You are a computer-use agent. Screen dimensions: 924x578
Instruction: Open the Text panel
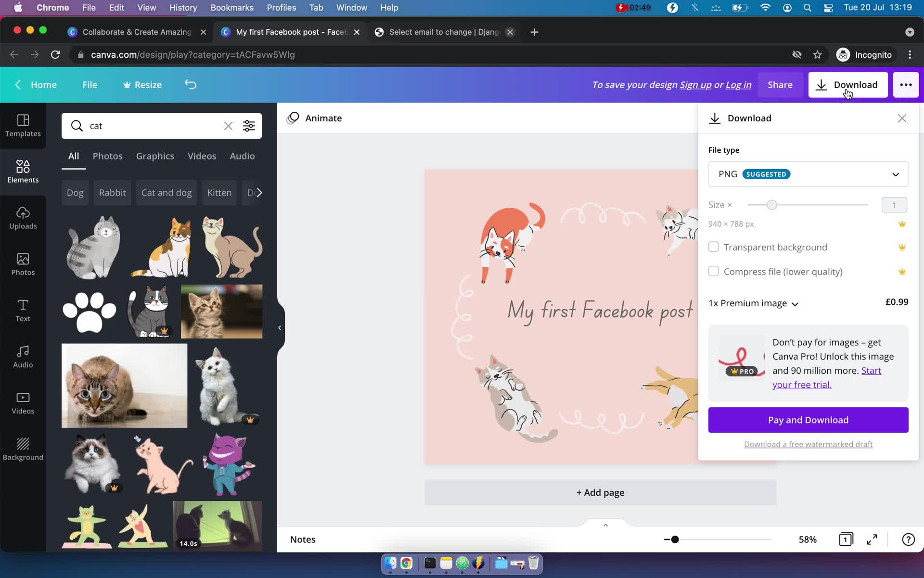click(x=23, y=310)
